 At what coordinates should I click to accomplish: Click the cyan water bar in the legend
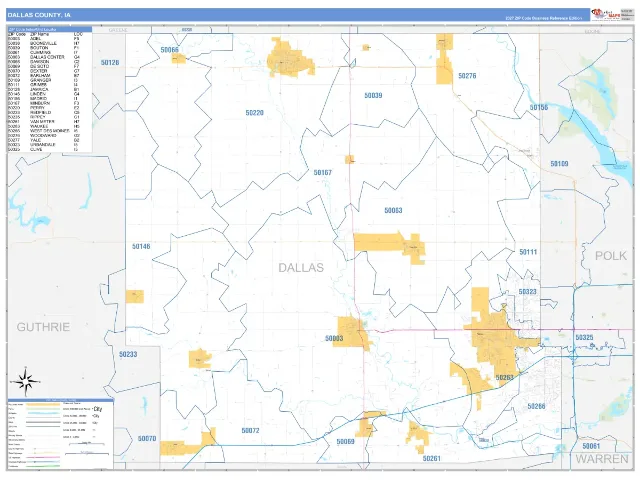[43, 413]
